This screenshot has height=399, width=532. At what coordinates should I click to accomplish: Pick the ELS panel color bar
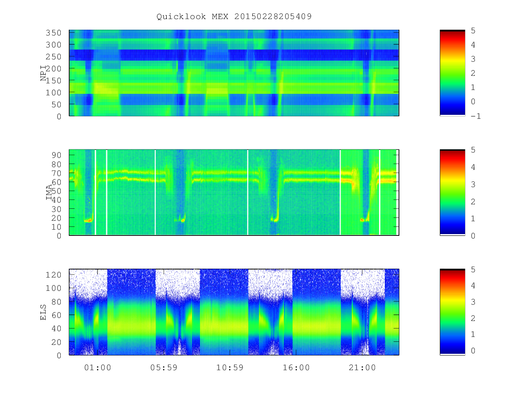[452, 312]
